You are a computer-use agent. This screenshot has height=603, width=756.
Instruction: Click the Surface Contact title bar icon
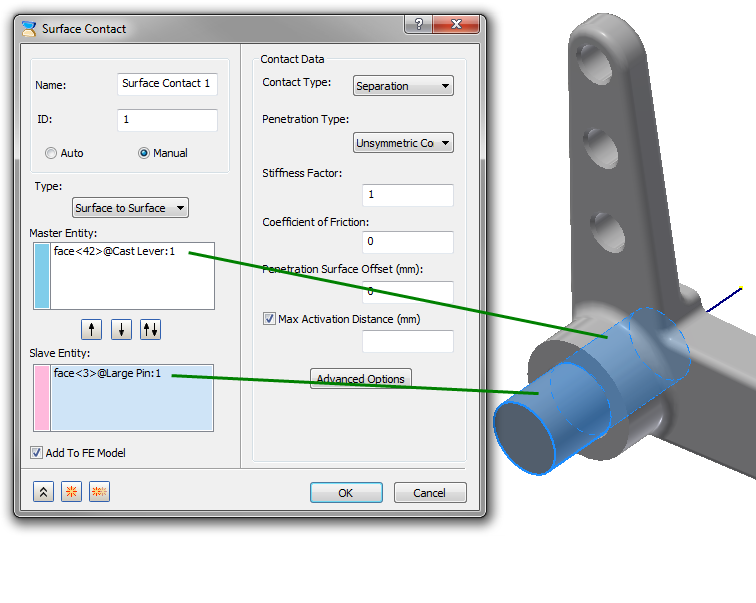point(29,29)
